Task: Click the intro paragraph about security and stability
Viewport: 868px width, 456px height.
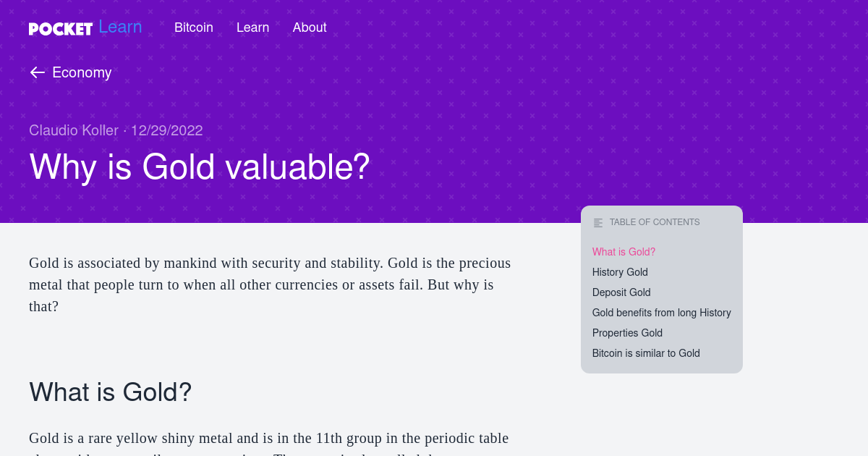Action: click(x=270, y=284)
